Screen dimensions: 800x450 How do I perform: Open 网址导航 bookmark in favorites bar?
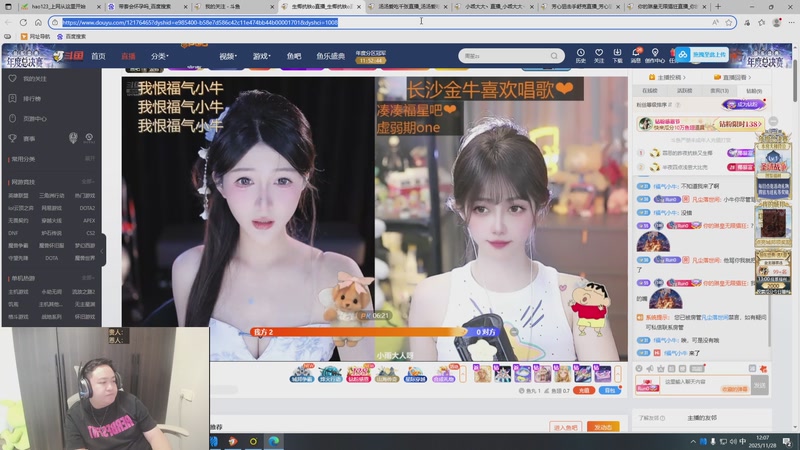click(x=35, y=37)
